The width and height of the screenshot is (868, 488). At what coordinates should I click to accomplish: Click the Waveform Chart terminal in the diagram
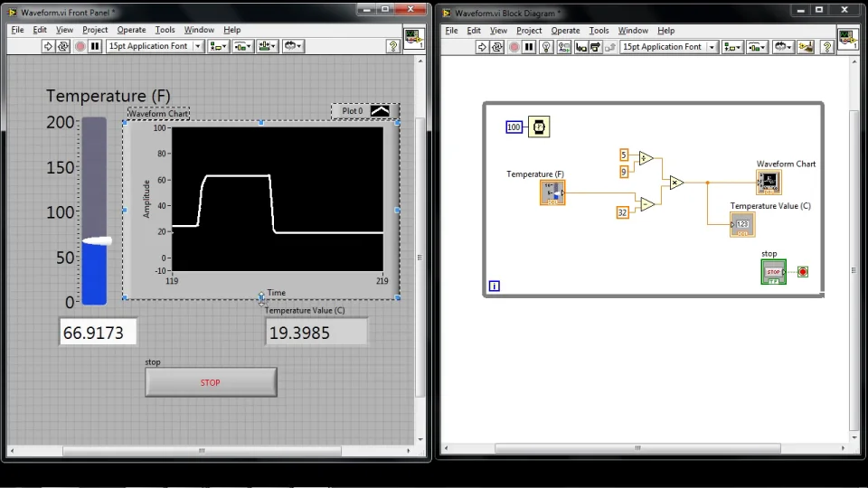pyautogui.click(x=769, y=183)
